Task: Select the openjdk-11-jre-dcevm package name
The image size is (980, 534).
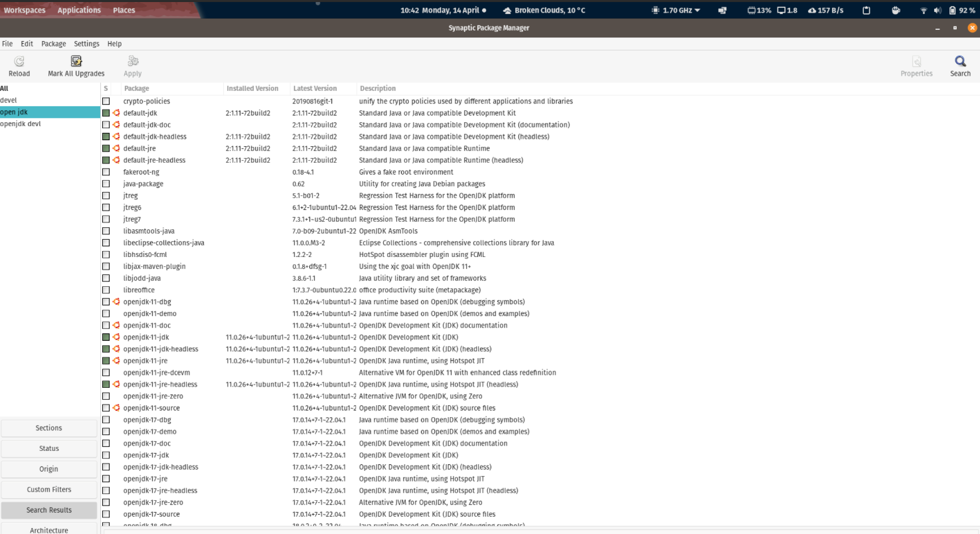Action: (x=157, y=373)
